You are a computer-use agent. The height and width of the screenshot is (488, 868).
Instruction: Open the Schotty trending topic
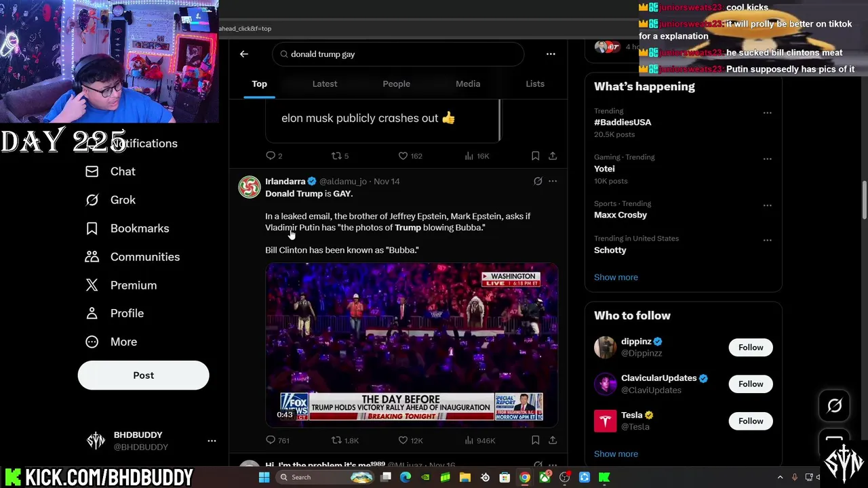[610, 250]
